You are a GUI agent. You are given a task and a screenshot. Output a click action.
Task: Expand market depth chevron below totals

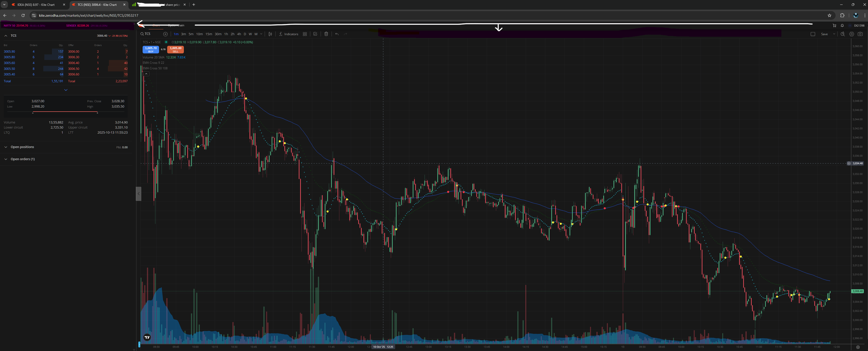pos(66,90)
